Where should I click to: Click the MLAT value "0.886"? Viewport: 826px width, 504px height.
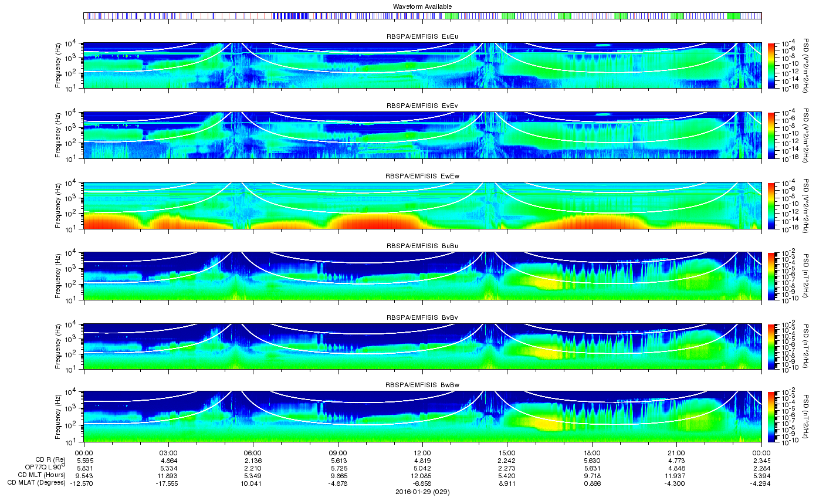pos(592,483)
